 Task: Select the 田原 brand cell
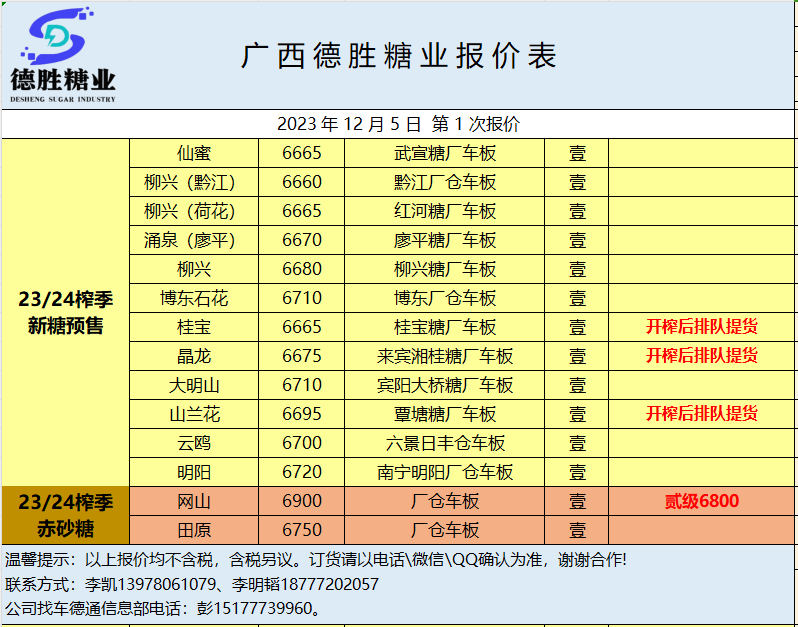(194, 530)
